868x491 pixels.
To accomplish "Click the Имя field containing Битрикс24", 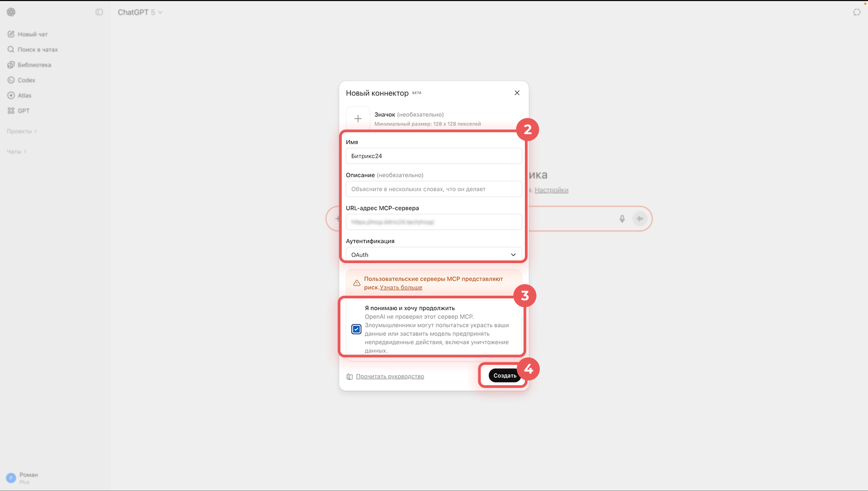I will pos(434,156).
